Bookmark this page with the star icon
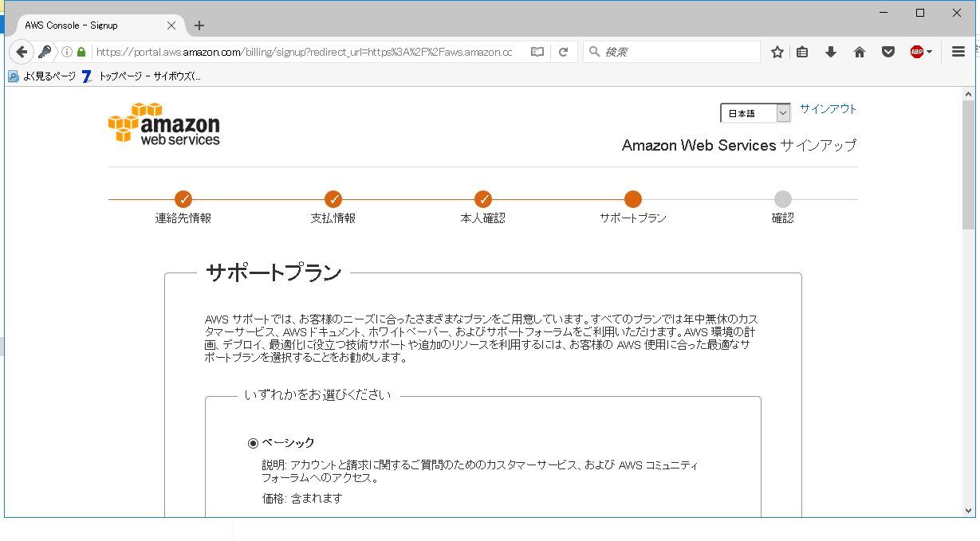The image size is (980, 541). click(777, 52)
